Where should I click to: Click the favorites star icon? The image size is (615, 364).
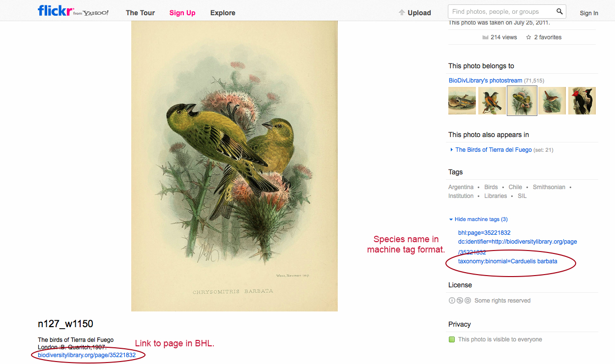[x=528, y=37]
